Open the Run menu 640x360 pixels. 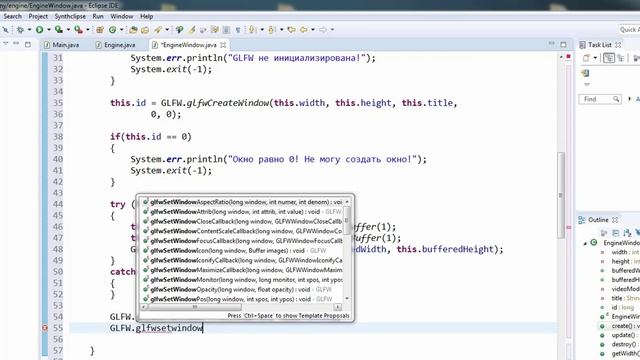coord(98,16)
